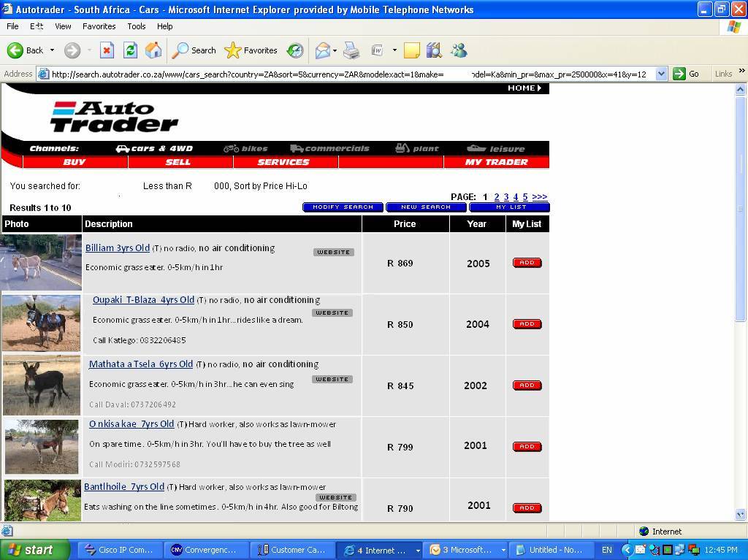Click WEBSITE button for Billiam listing
The image size is (748, 560).
click(x=333, y=252)
